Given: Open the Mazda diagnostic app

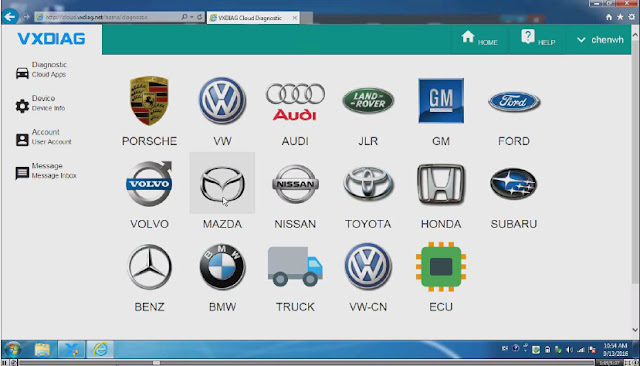Looking at the screenshot, I should pos(222,184).
